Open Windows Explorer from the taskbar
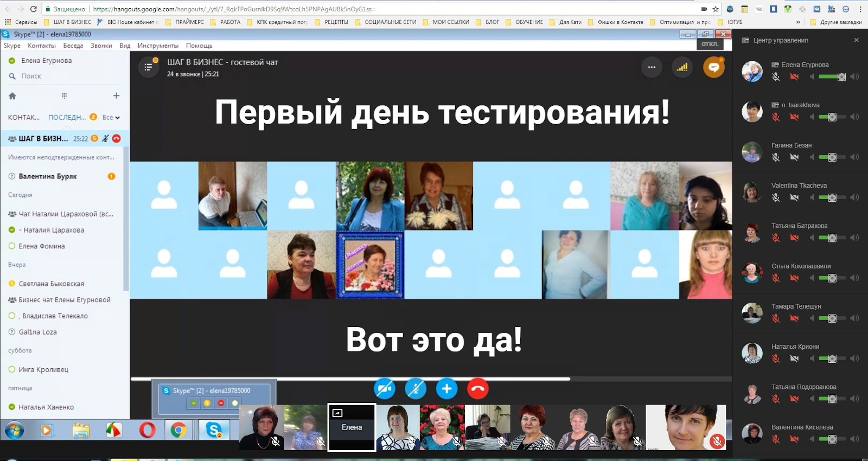The width and height of the screenshot is (868, 461). (x=81, y=430)
